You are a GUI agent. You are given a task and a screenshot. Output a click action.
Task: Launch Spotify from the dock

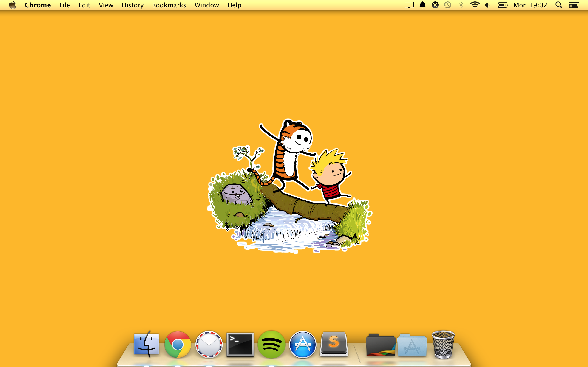click(x=271, y=345)
